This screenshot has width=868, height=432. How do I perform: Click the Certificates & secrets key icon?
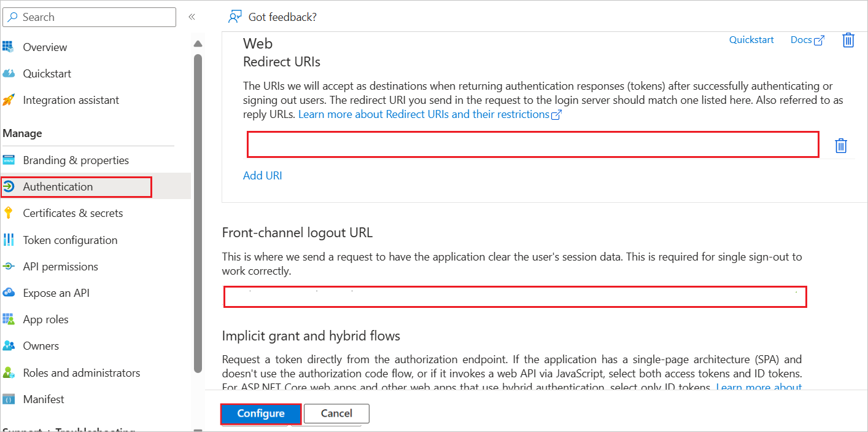click(x=8, y=213)
